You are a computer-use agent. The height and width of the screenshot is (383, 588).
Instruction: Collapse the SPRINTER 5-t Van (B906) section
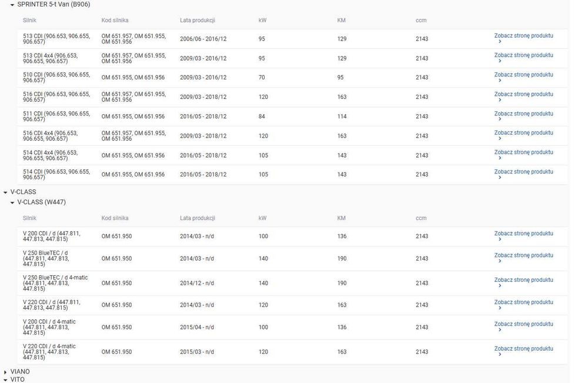[12, 5]
